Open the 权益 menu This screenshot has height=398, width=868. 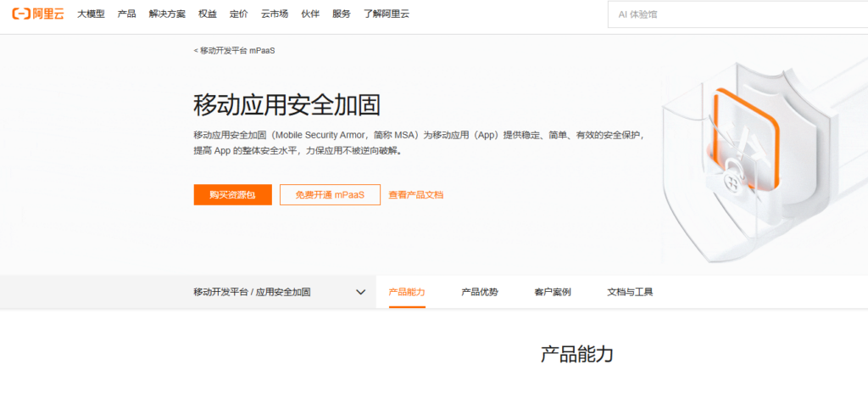coord(208,14)
